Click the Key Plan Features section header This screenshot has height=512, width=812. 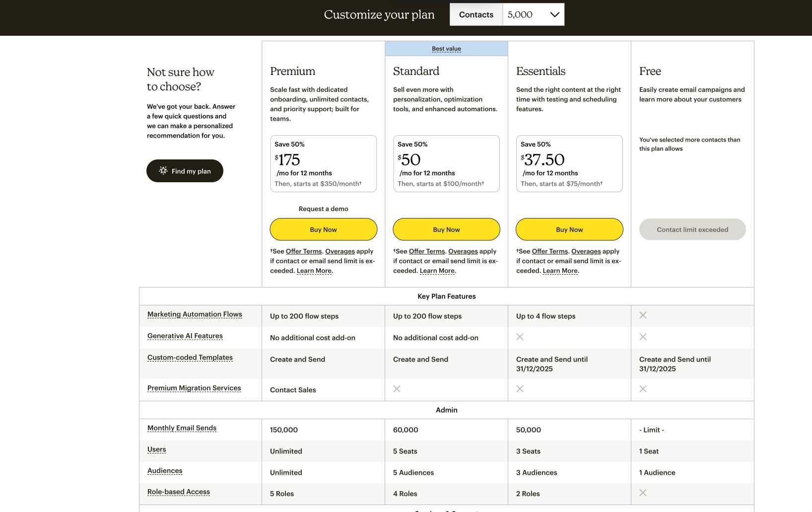coord(447,296)
